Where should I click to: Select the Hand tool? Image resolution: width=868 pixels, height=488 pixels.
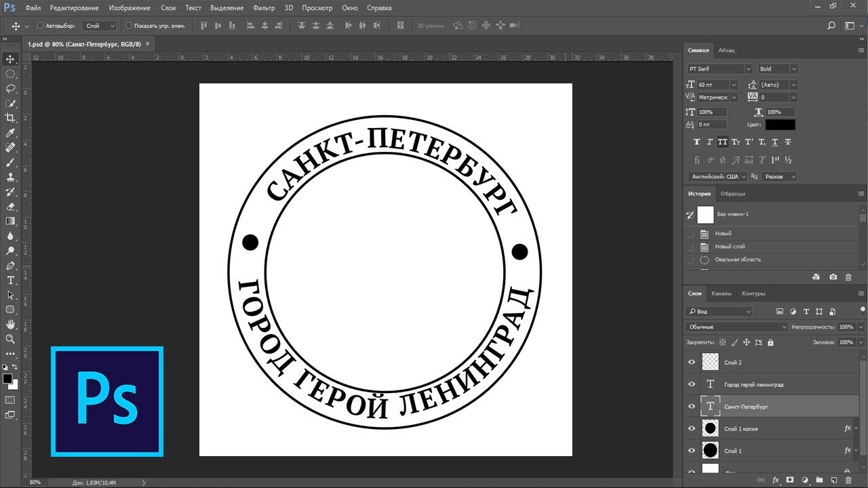click(10, 325)
